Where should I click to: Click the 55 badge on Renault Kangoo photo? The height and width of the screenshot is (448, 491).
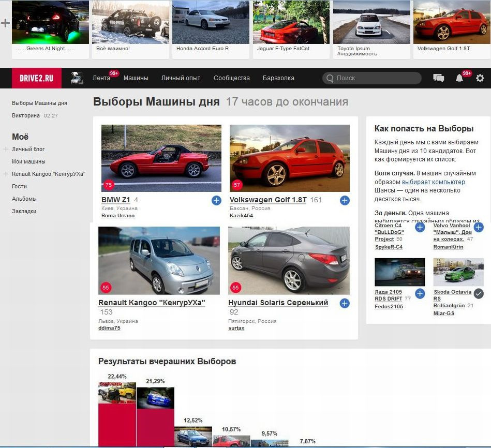click(106, 288)
